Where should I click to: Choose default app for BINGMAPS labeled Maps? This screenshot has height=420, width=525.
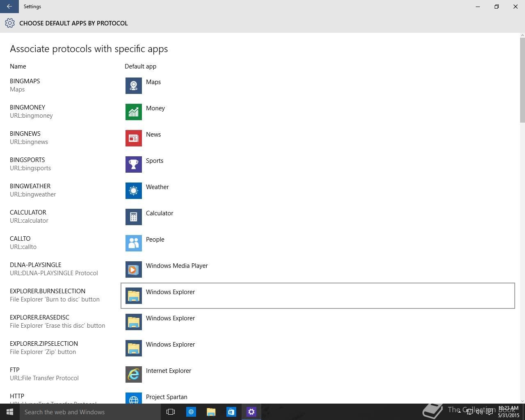click(x=318, y=86)
